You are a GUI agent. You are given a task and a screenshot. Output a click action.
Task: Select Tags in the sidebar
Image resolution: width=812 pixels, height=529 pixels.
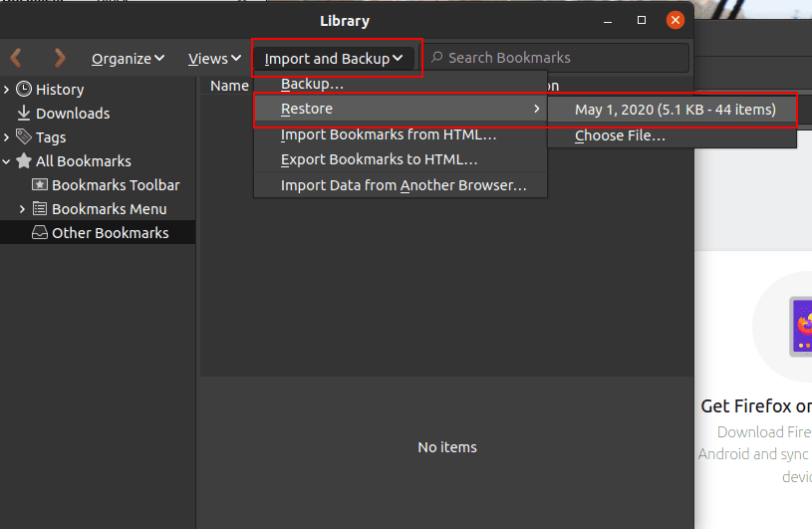pyautogui.click(x=51, y=137)
